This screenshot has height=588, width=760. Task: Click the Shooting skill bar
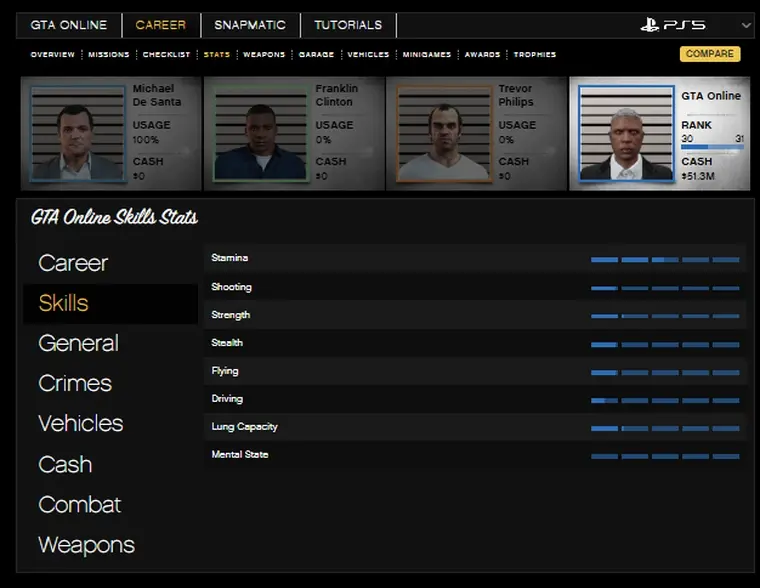coord(665,288)
